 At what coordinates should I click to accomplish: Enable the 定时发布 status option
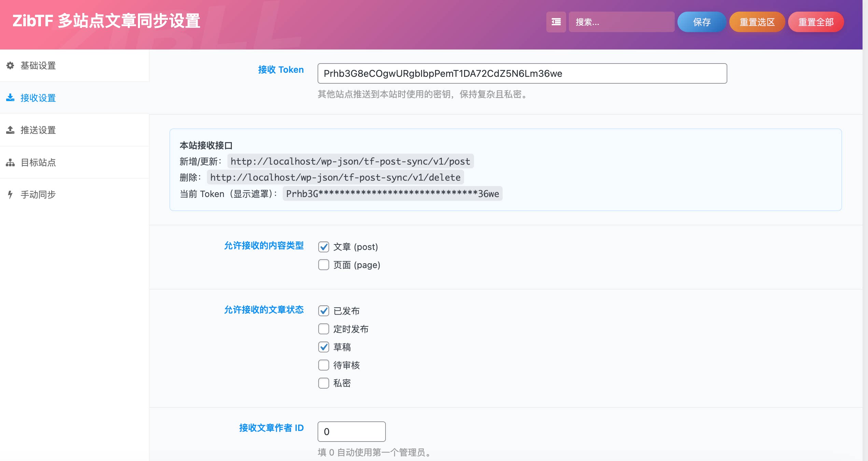(x=323, y=329)
